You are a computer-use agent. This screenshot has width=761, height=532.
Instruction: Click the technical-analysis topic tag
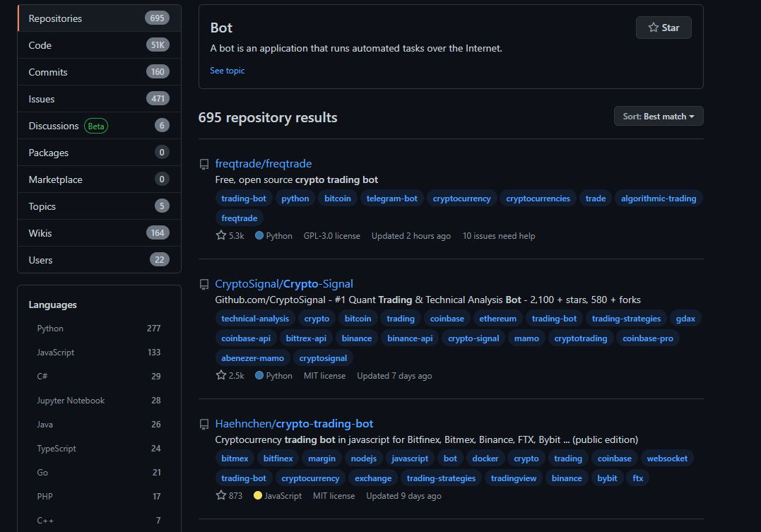click(x=255, y=319)
